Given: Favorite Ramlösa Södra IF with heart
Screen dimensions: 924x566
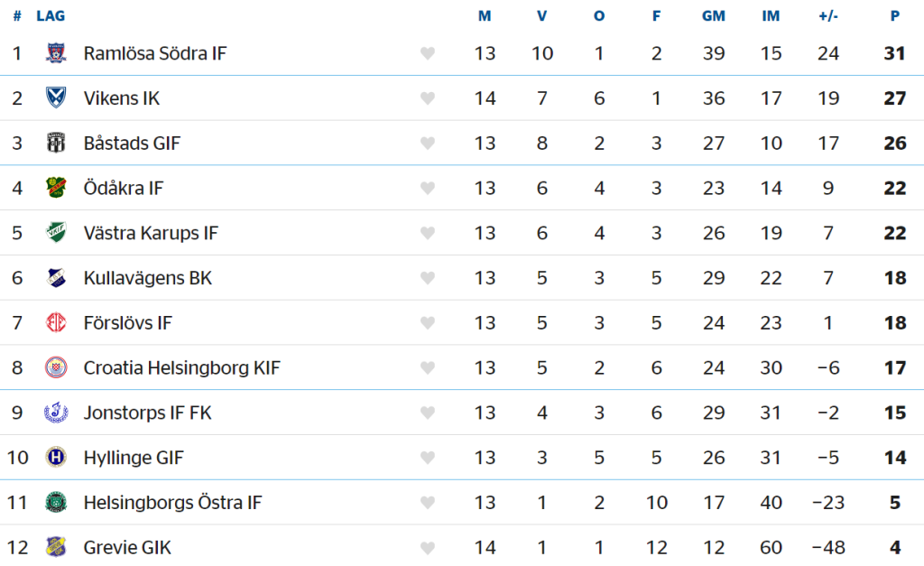Looking at the screenshot, I should [x=428, y=54].
